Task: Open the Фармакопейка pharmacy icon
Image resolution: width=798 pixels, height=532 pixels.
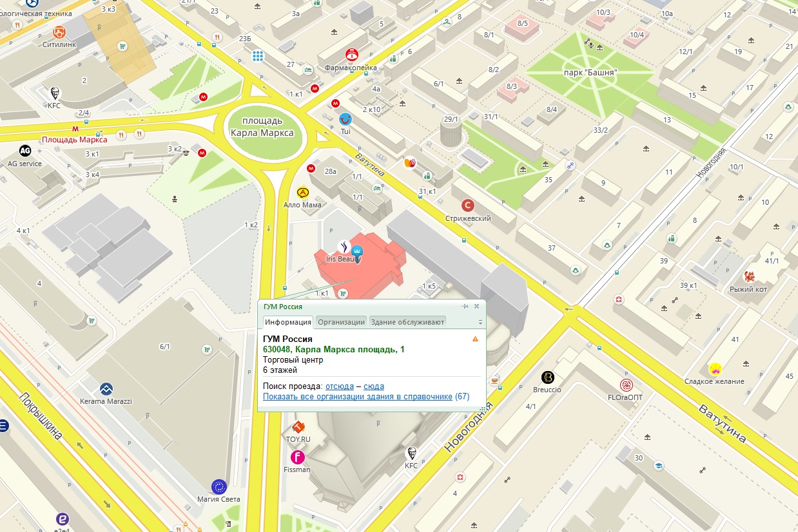Action: coord(351,55)
